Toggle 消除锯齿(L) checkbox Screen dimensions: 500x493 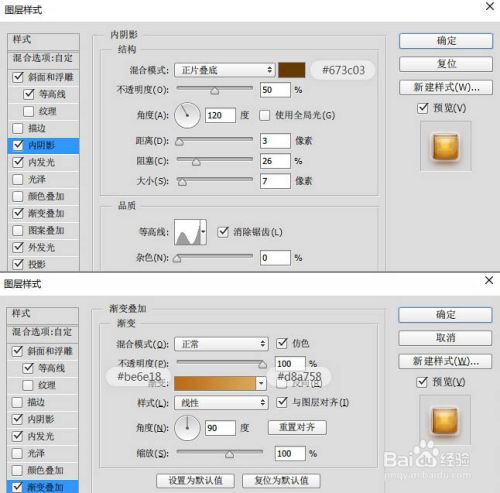point(223,232)
